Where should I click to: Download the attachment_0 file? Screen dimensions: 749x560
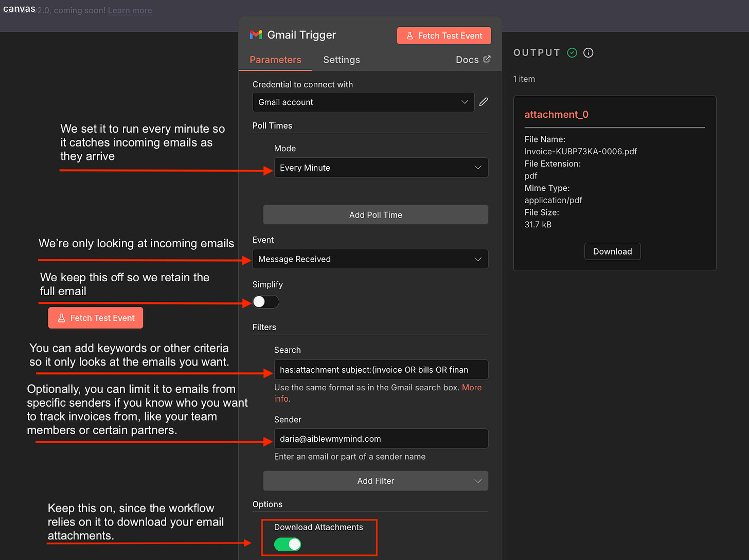point(612,251)
